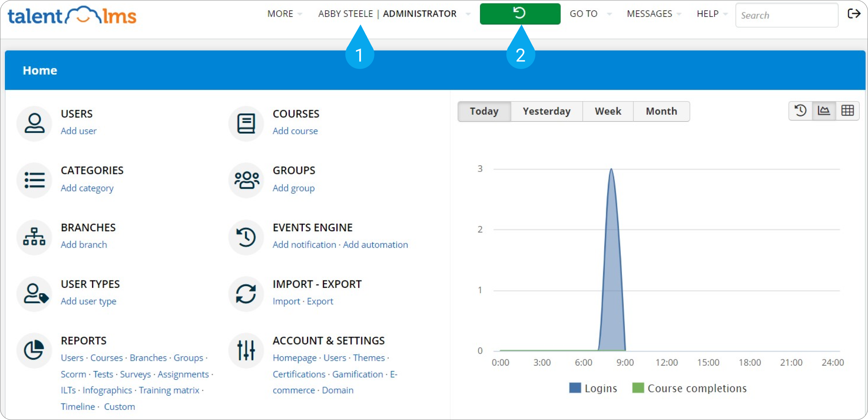This screenshot has height=420, width=868.
Task: Toggle the Logins legend swatch
Action: click(x=575, y=388)
